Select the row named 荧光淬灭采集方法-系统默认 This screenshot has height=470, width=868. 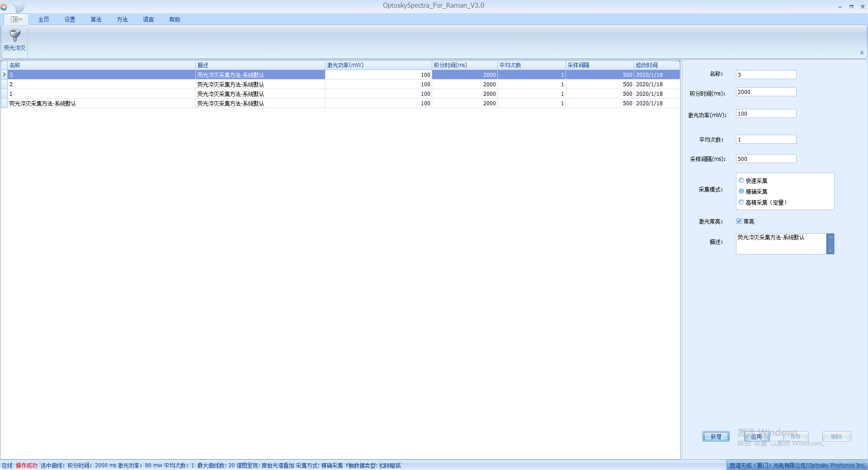(43, 103)
